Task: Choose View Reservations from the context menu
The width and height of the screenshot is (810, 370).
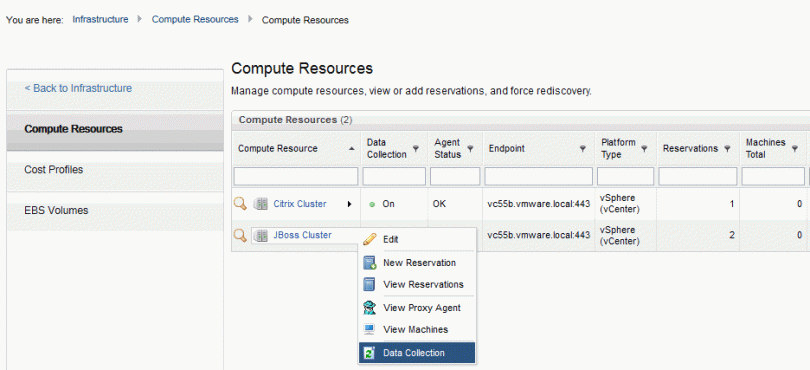Action: click(x=417, y=284)
